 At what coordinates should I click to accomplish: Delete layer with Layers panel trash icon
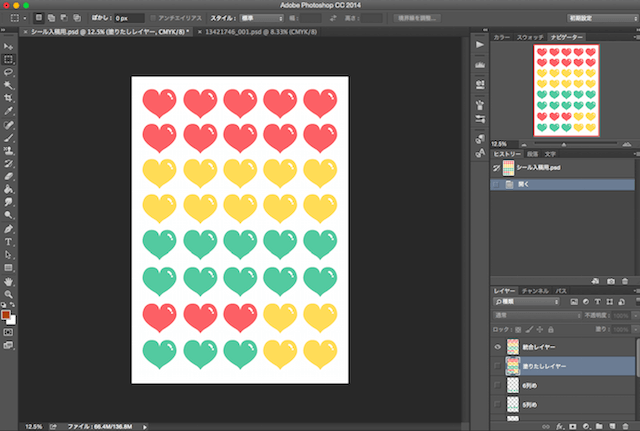pos(625,426)
